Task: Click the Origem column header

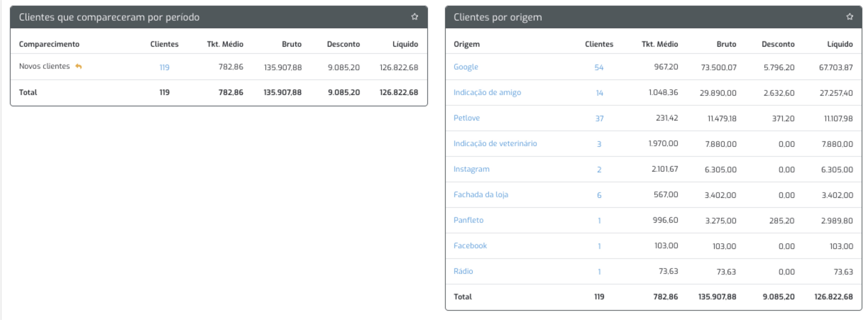Action: click(x=466, y=44)
